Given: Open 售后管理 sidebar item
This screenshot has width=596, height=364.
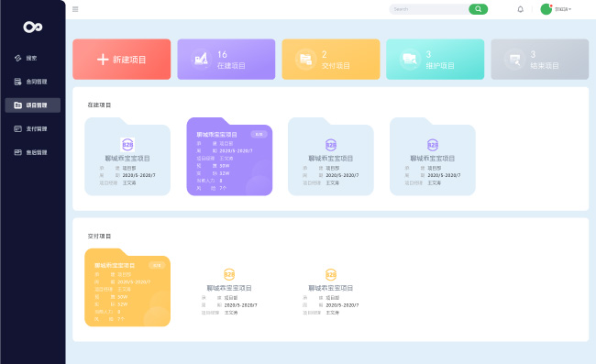Looking at the screenshot, I should tap(33, 152).
